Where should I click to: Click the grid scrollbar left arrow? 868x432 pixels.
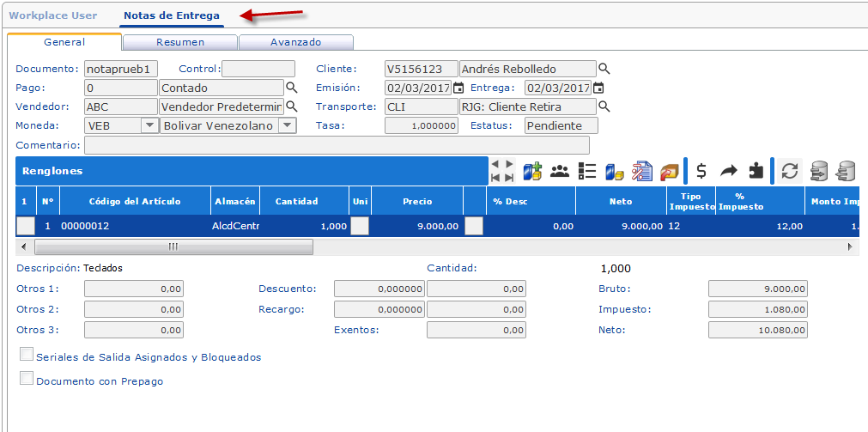tap(23, 246)
